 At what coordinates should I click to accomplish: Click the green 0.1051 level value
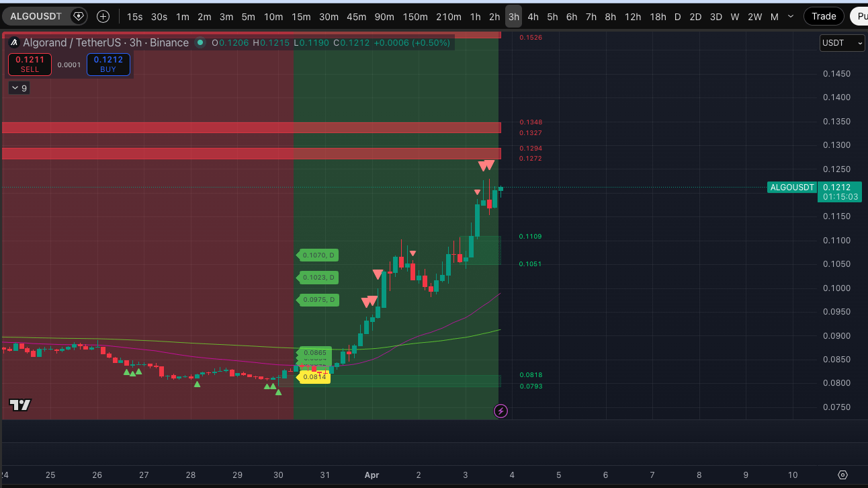click(x=531, y=264)
